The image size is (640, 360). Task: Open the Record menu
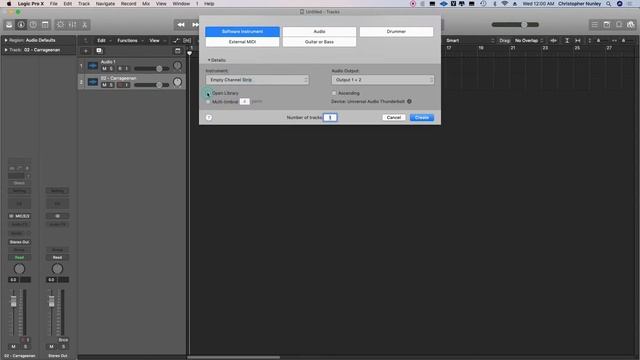pos(128,4)
